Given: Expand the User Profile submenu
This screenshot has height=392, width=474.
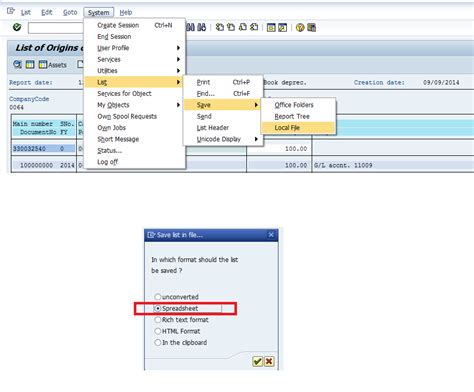Looking at the screenshot, I should click(135, 48).
